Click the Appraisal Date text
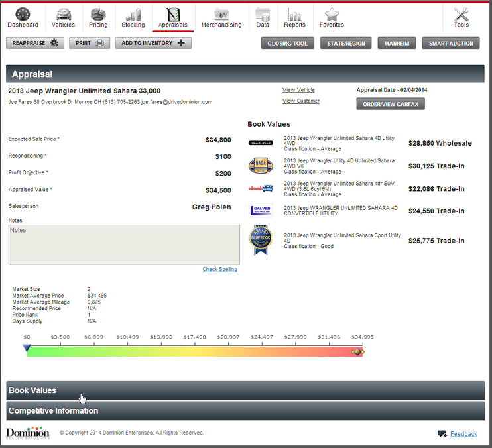The image size is (492, 448). coord(392,90)
